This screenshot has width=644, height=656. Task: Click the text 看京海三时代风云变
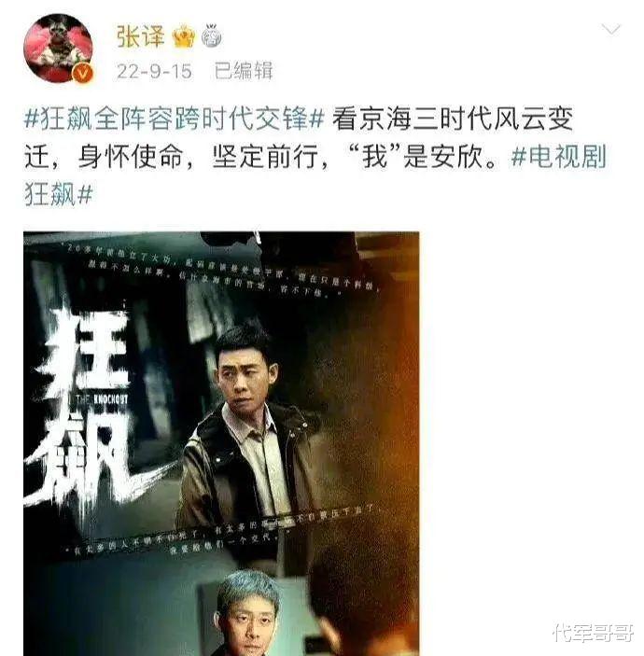[453, 119]
